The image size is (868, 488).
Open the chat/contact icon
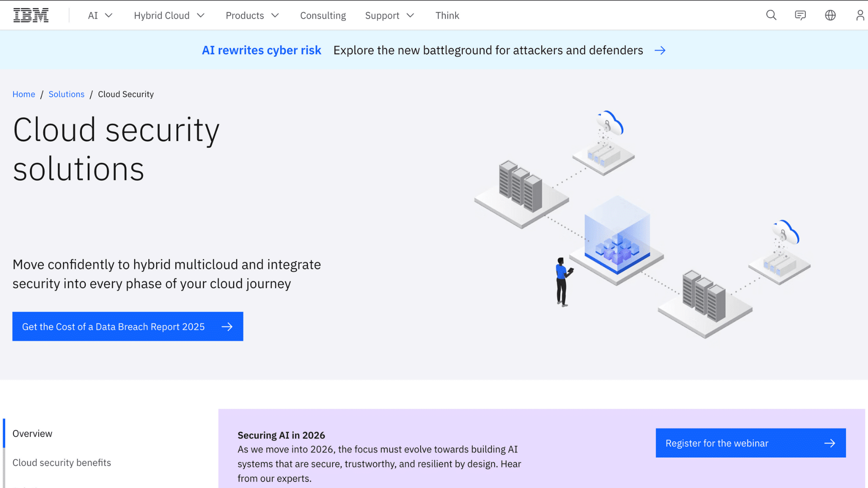(801, 15)
